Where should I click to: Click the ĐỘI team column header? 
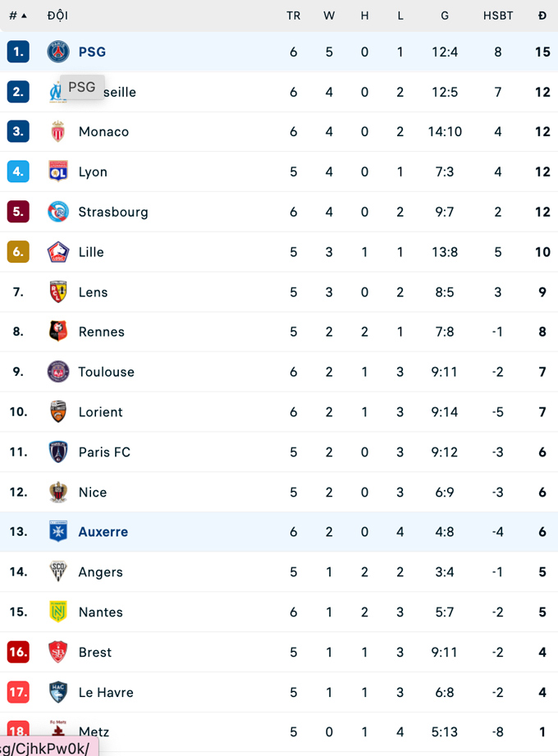point(58,16)
